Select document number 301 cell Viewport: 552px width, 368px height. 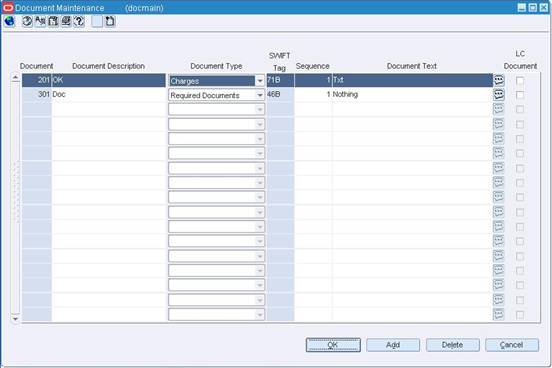37,94
